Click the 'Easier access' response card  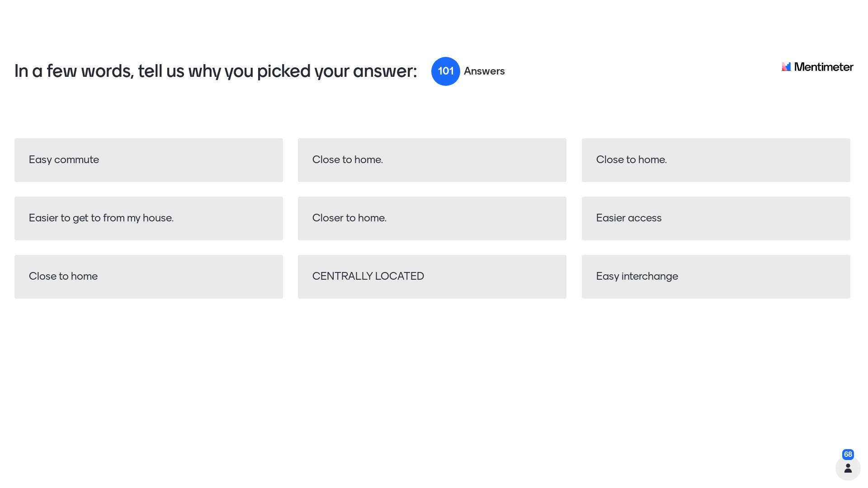tap(716, 218)
